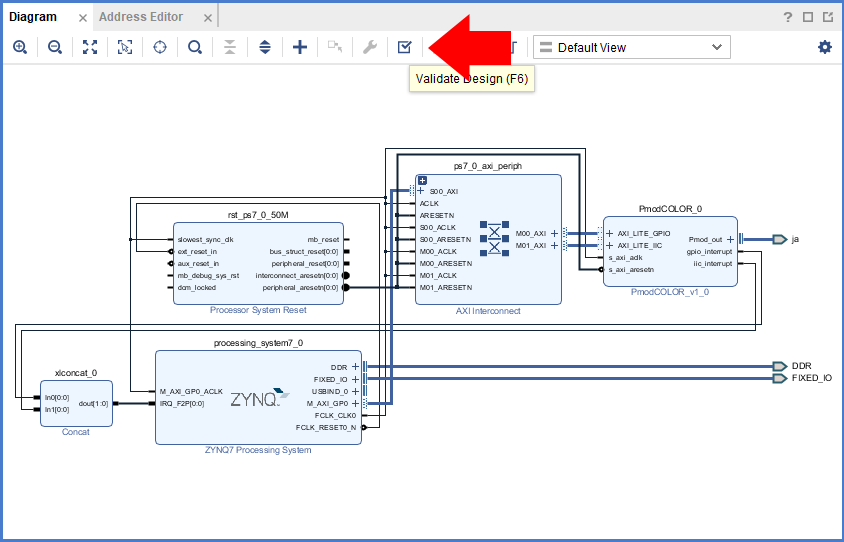The width and height of the screenshot is (844, 542).
Task: Select the xlconcat_0 block title
Action: click(76, 373)
